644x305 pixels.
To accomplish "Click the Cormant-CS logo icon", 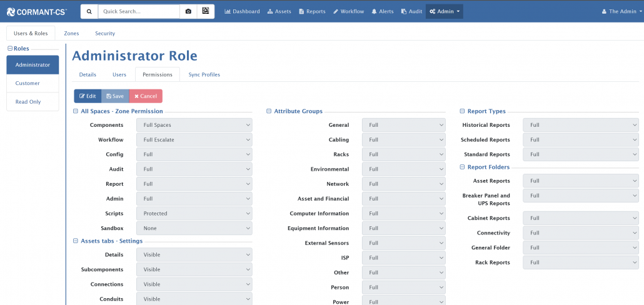I will click(x=11, y=11).
